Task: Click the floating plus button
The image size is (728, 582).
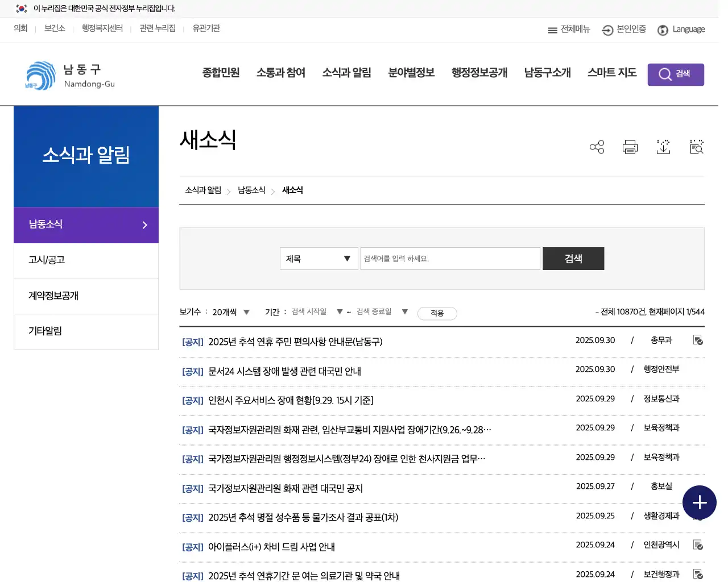Action: click(x=700, y=502)
